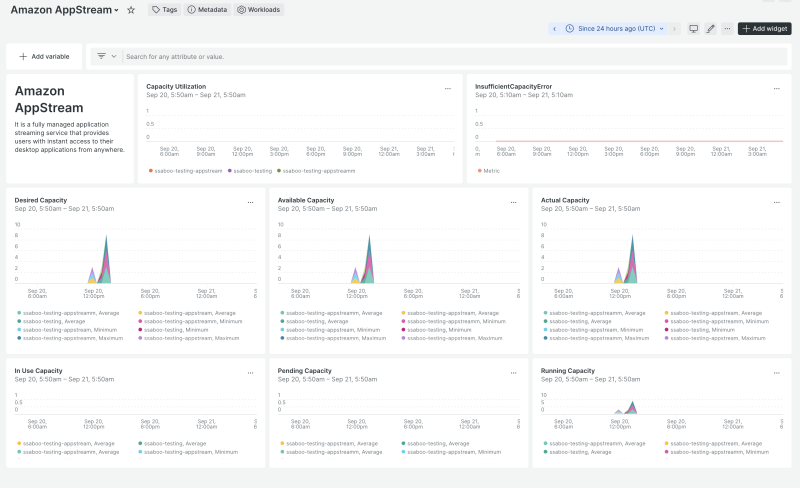This screenshot has width=800, height=488.
Task: Toggle ssaboo-testing legend in Capacity Utilization
Action: click(250, 171)
